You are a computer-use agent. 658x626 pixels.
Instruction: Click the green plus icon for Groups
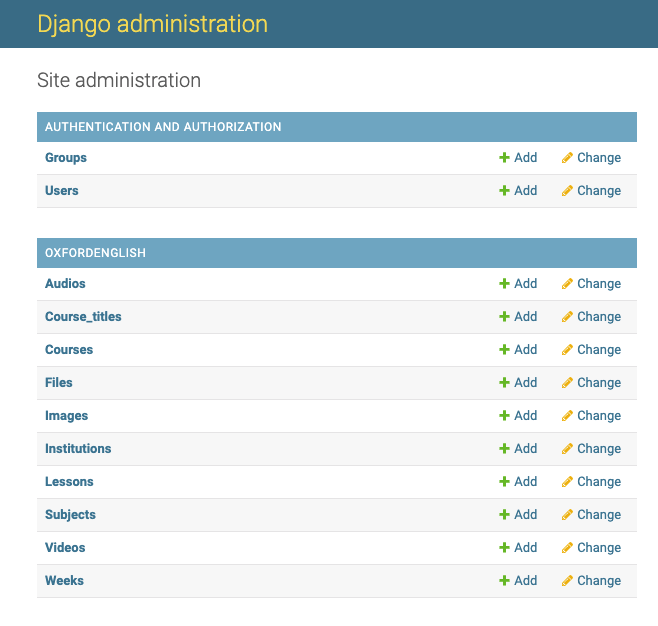pos(504,158)
